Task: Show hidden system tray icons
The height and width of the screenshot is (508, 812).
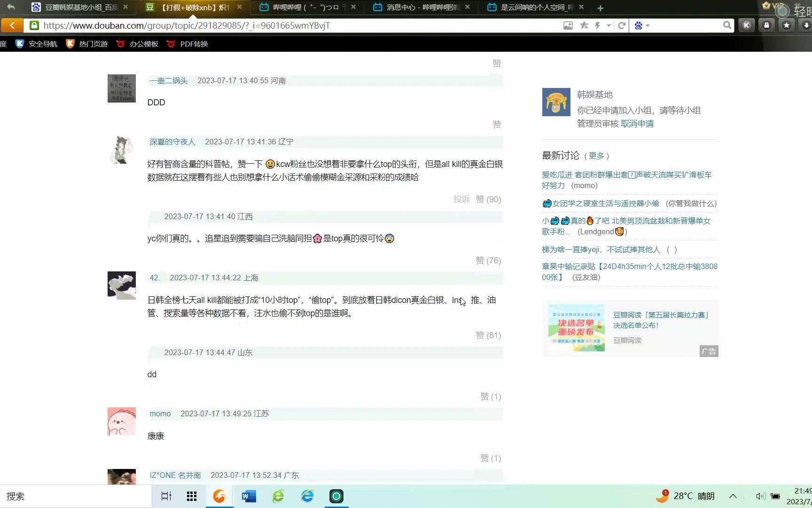Action: pyautogui.click(x=733, y=496)
